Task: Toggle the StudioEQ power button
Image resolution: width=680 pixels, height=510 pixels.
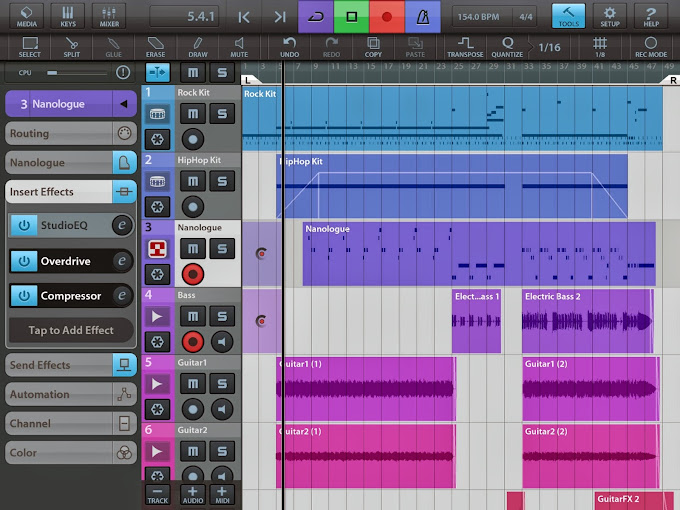Action: 23,226
